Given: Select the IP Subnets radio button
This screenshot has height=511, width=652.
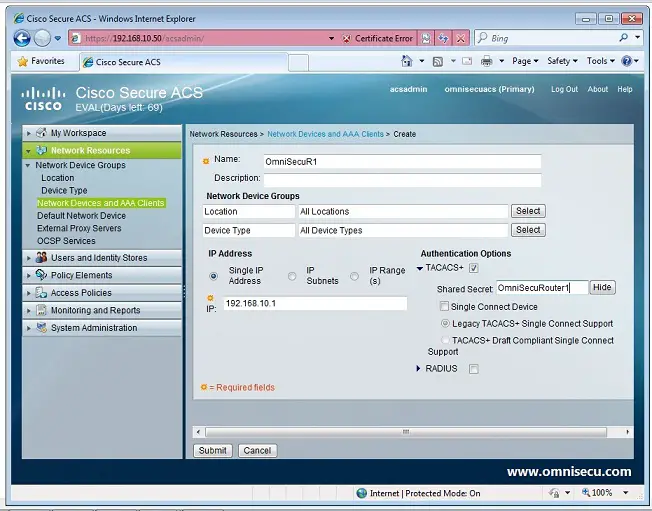Looking at the screenshot, I should click(292, 276).
